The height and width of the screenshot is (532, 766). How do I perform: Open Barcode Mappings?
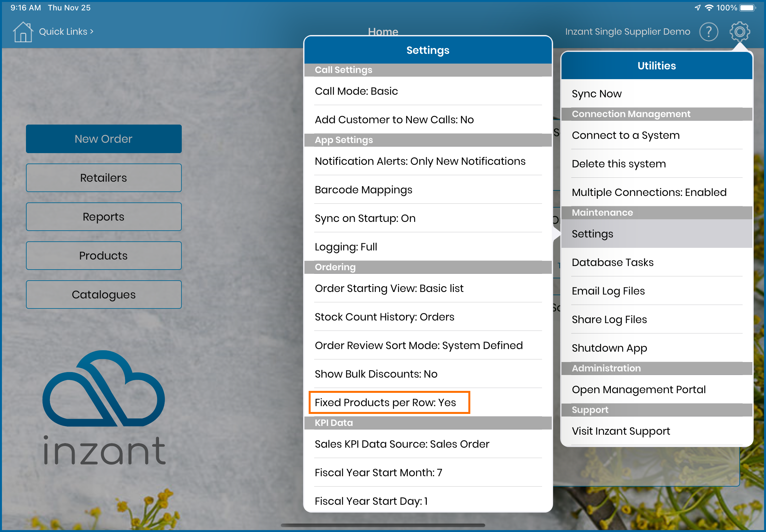[x=428, y=190]
